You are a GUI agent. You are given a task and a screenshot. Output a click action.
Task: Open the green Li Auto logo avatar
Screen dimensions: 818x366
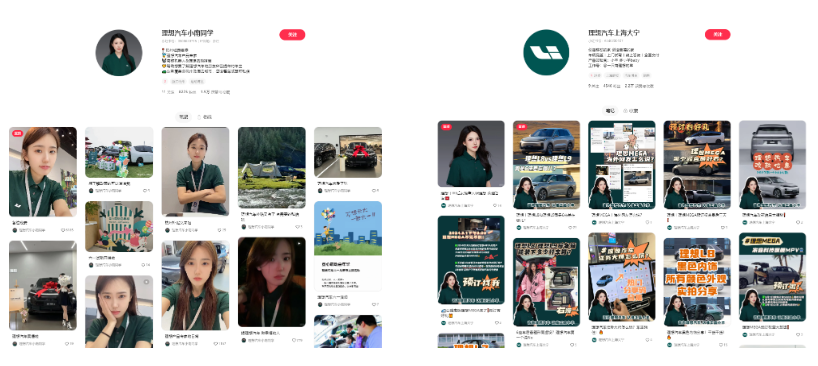tap(546, 52)
